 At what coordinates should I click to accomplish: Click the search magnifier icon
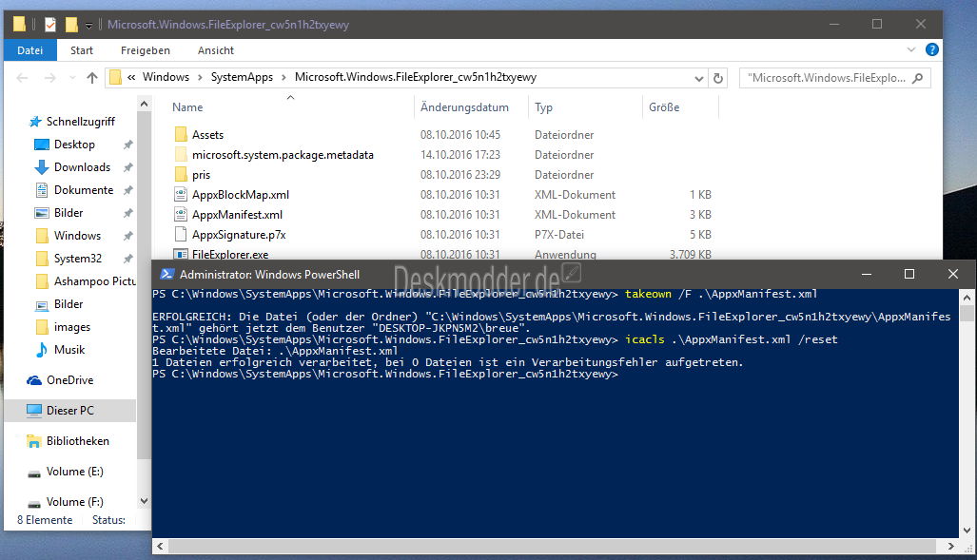click(x=917, y=78)
